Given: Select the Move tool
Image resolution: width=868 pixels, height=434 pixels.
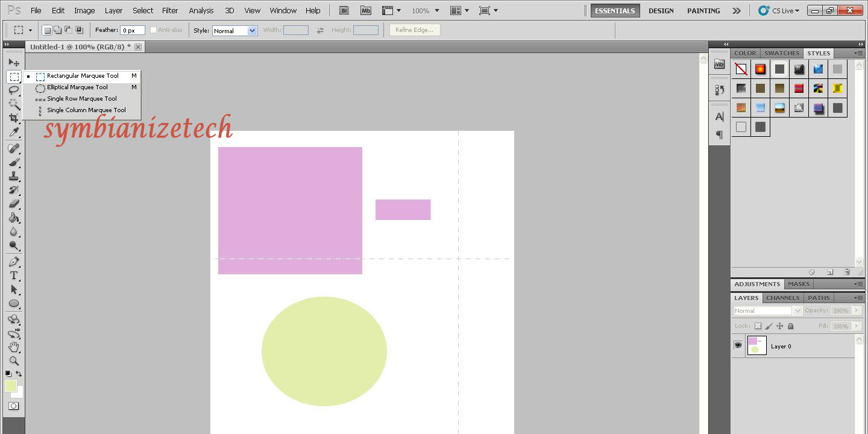Looking at the screenshot, I should 14,62.
